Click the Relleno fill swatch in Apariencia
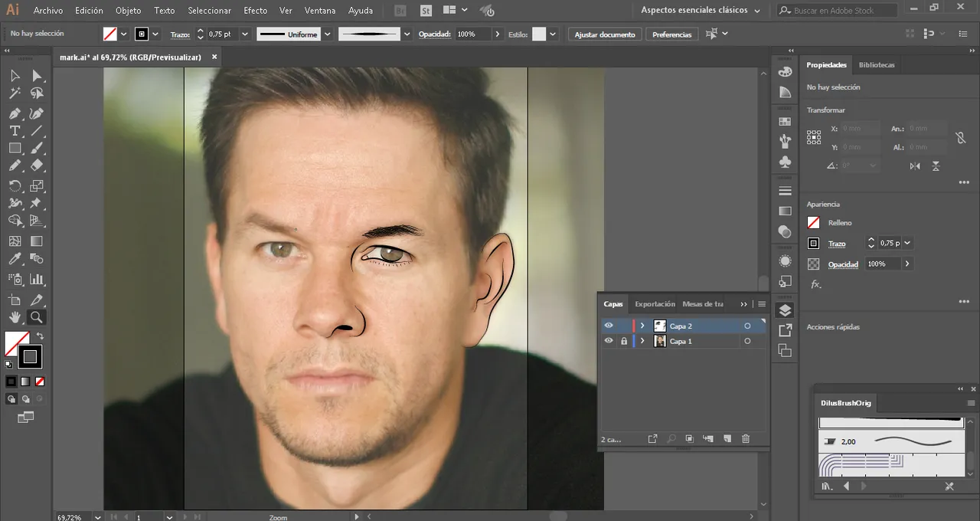The image size is (980, 521). click(813, 222)
